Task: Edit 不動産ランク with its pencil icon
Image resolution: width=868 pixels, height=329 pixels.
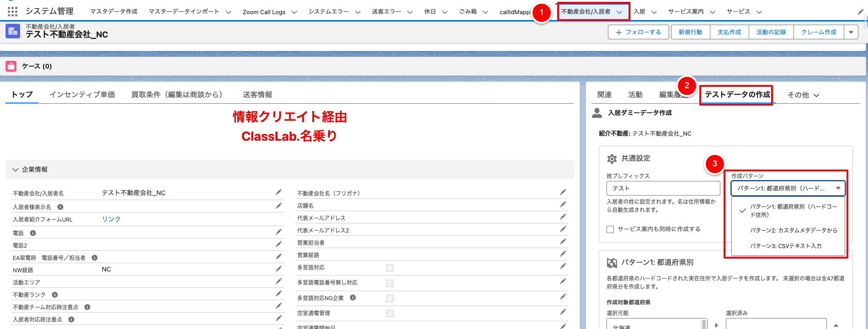Action: [279, 294]
